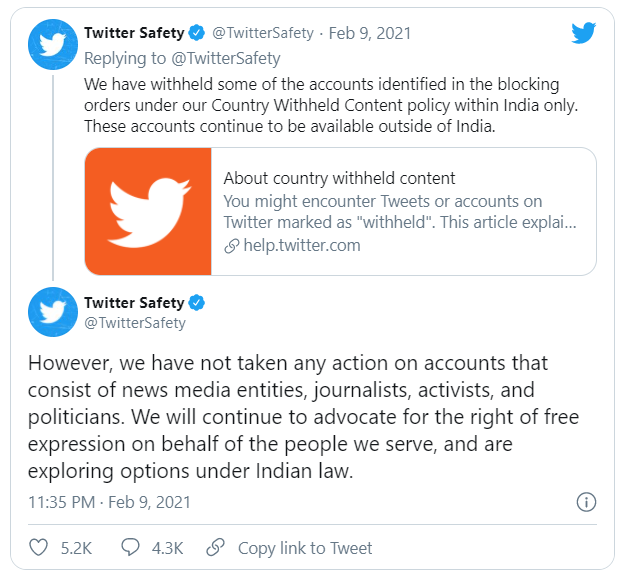
Task: Click the help.twitter.com link
Action: point(301,245)
